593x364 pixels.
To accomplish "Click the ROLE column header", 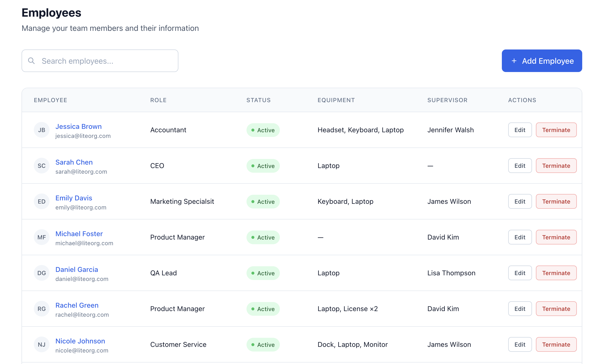I will pyautogui.click(x=158, y=100).
